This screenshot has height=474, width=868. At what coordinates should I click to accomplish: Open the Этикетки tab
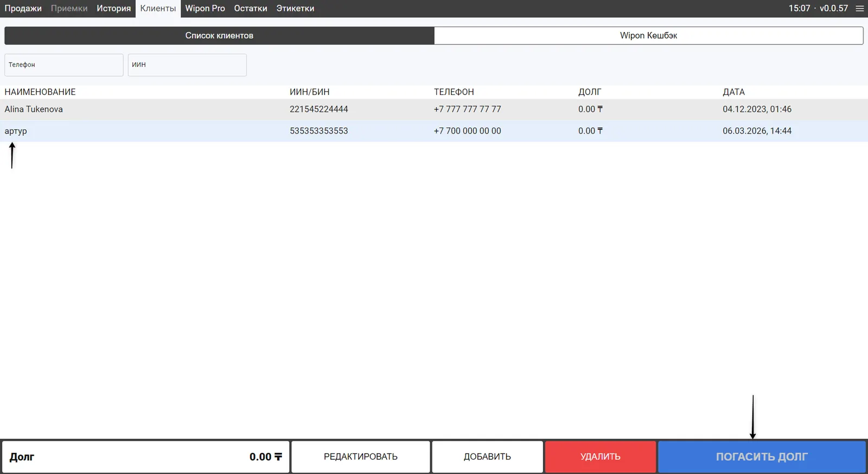pos(295,9)
